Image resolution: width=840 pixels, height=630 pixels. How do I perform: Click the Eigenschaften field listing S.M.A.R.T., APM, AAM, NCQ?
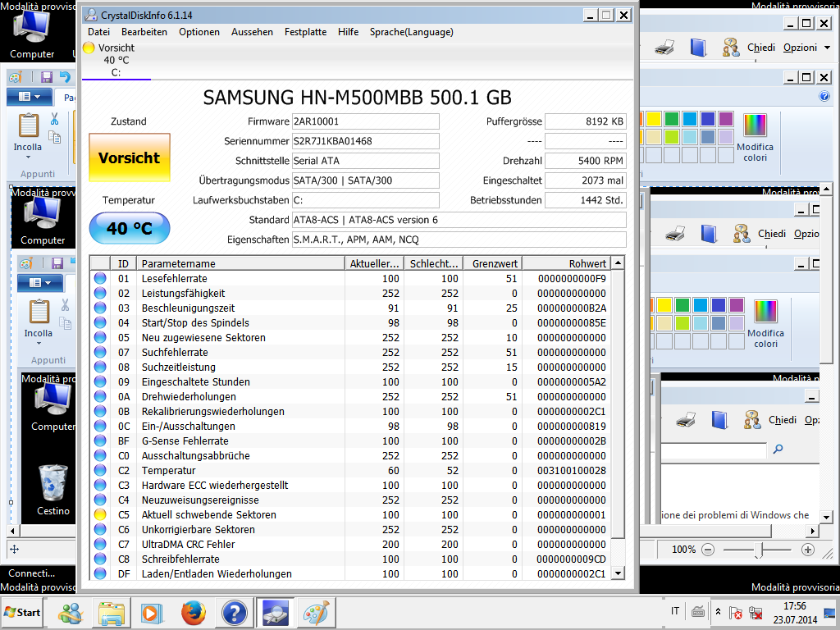[459, 240]
